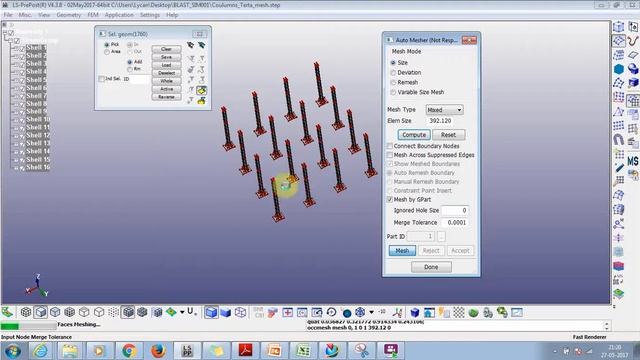Screen dimensions: 640x360
Task: Click the red and blue block icon
Action: [619, 266]
